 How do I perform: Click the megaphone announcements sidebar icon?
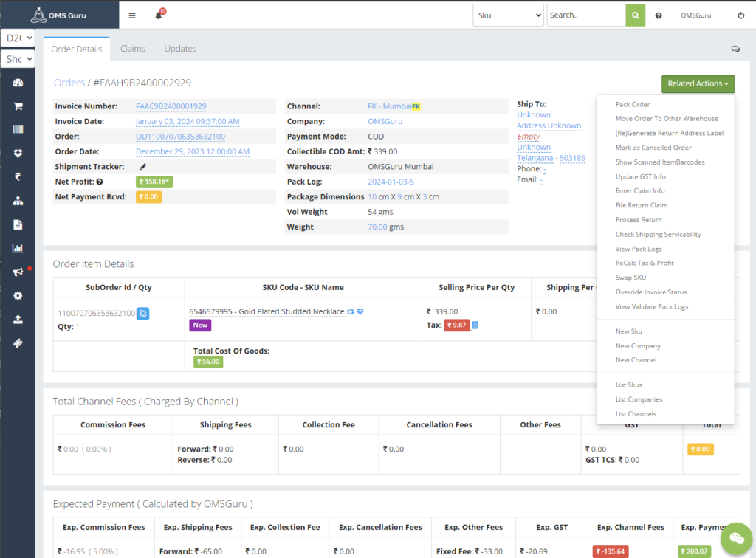(x=18, y=272)
